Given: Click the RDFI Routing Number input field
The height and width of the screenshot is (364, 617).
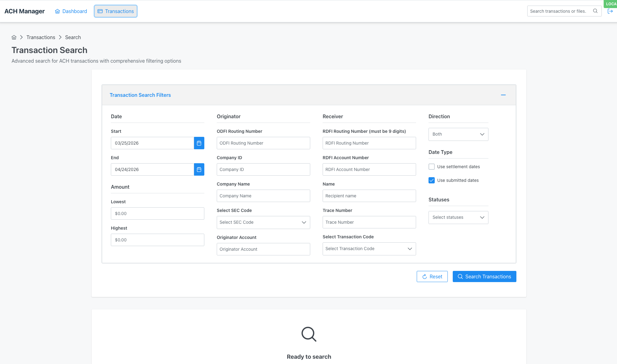Looking at the screenshot, I should click(x=369, y=143).
